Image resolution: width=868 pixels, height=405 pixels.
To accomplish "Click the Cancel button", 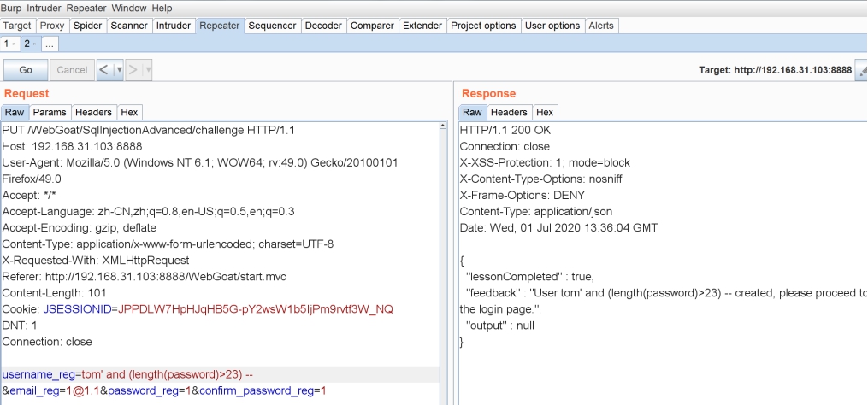I will pyautogui.click(x=72, y=70).
